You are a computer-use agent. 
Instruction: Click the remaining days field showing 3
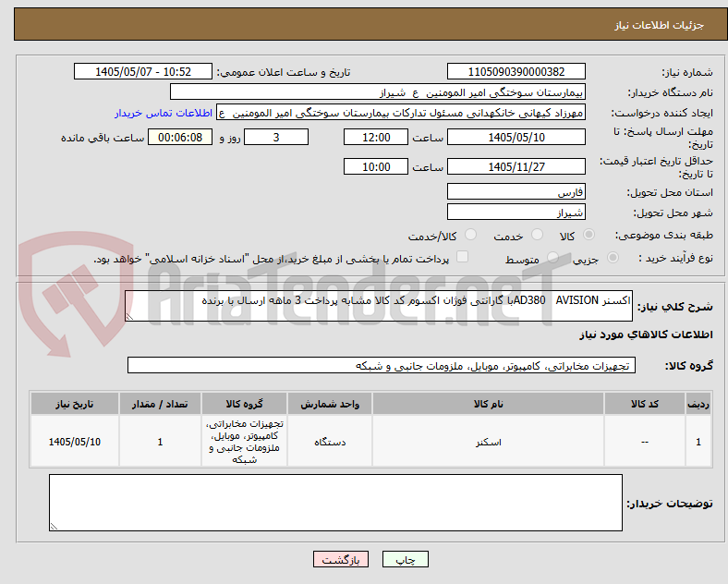[x=276, y=138]
